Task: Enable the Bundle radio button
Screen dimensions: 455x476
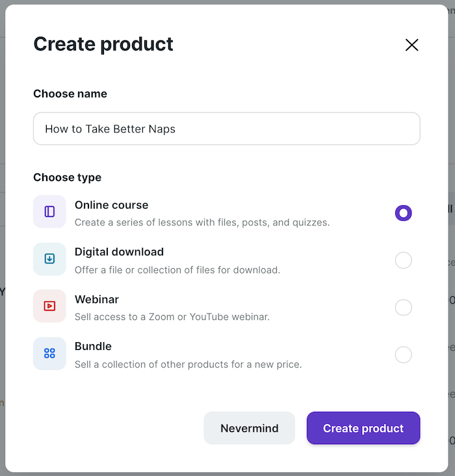Action: pos(403,355)
